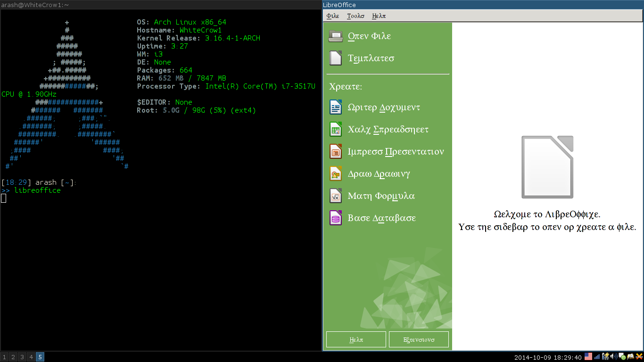Create a Writer Document (Ωριτερ Δοχυμεντ)

pos(384,107)
